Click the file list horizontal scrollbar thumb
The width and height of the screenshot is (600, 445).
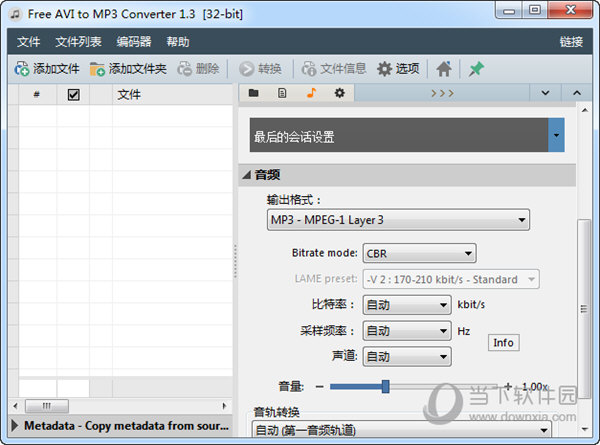pyautogui.click(x=47, y=406)
